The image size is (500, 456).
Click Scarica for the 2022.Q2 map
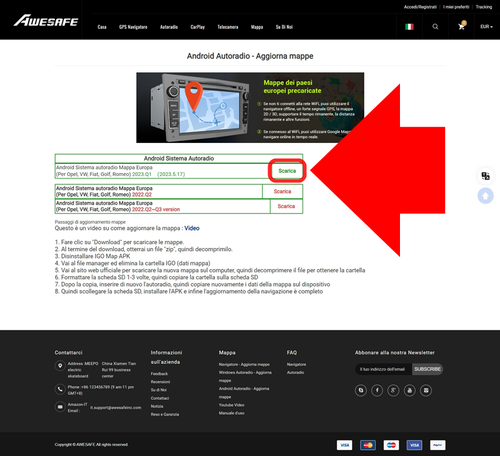coord(282,191)
